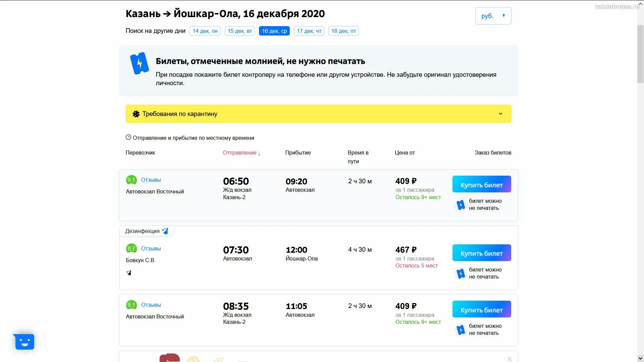
Task: Click the vertical page scrollbar thumb
Action: (x=640, y=54)
